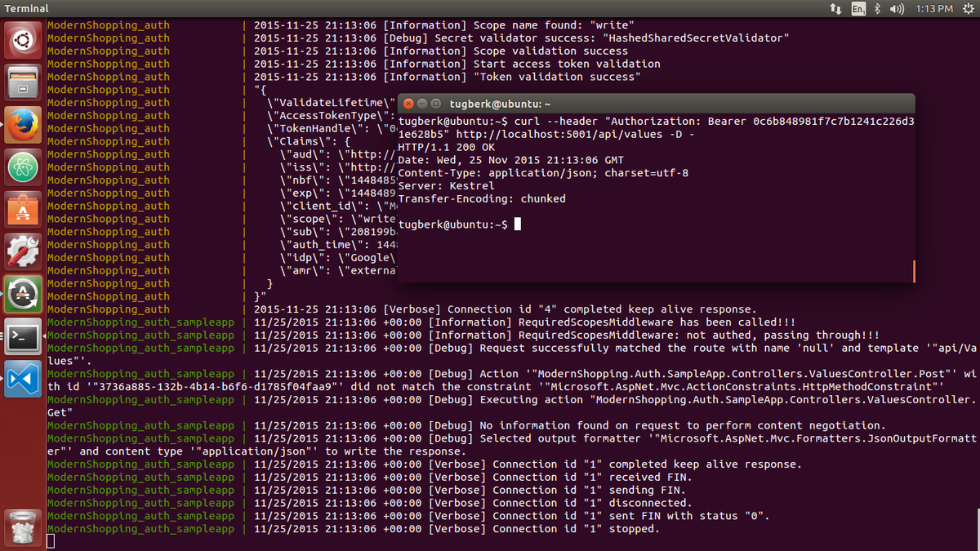Open the sound volume indicator
Screen dimensions: 980x551
(x=896, y=8)
